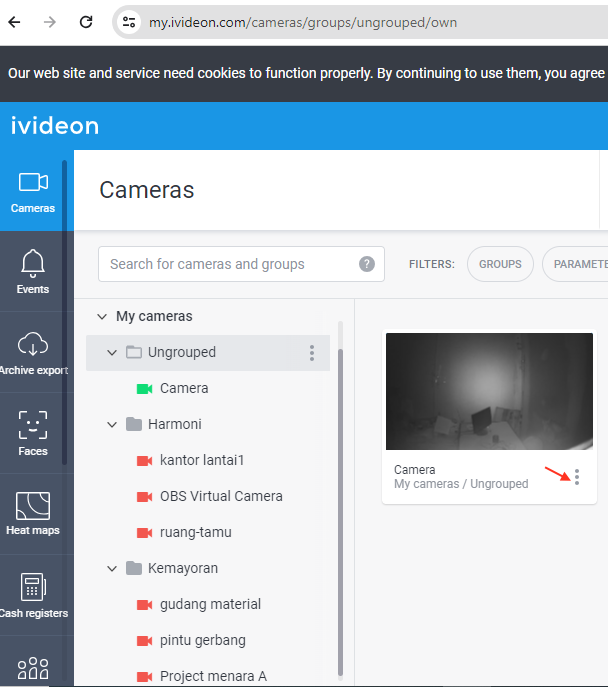Viewport: 608px width, 687px height.
Task: Click the search help question mark icon
Action: pos(367,264)
